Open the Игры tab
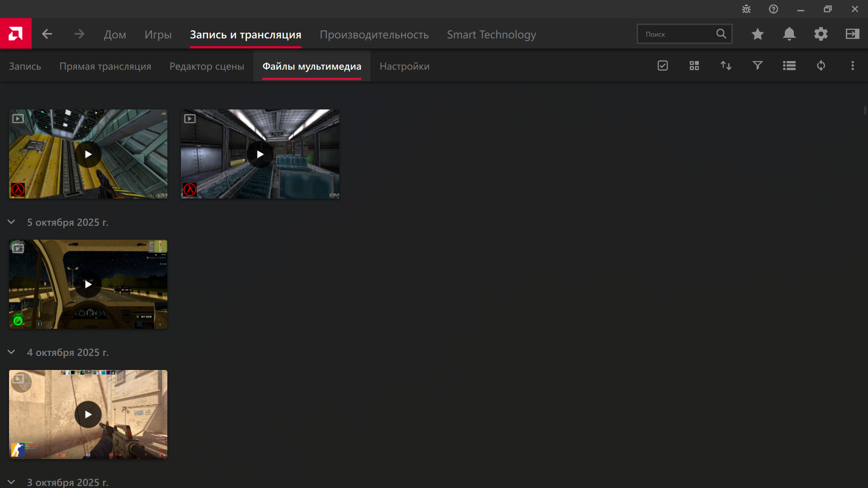This screenshot has height=488, width=868. (x=158, y=34)
